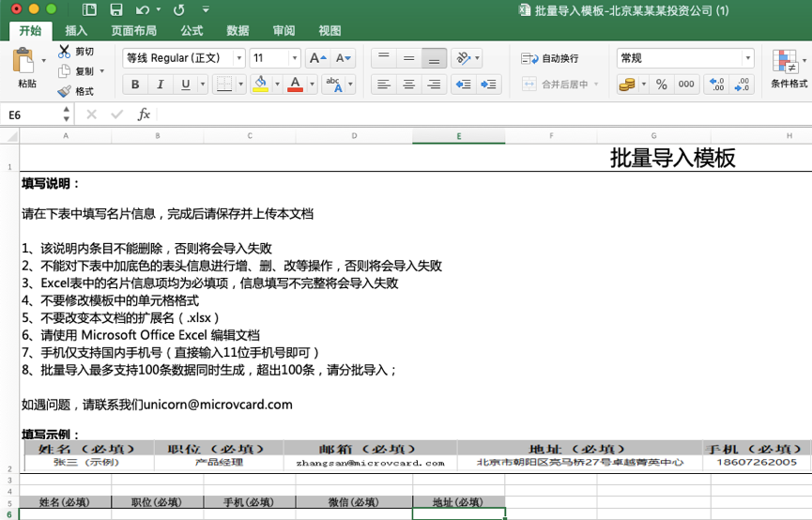
Task: Align text left
Action: click(x=384, y=84)
